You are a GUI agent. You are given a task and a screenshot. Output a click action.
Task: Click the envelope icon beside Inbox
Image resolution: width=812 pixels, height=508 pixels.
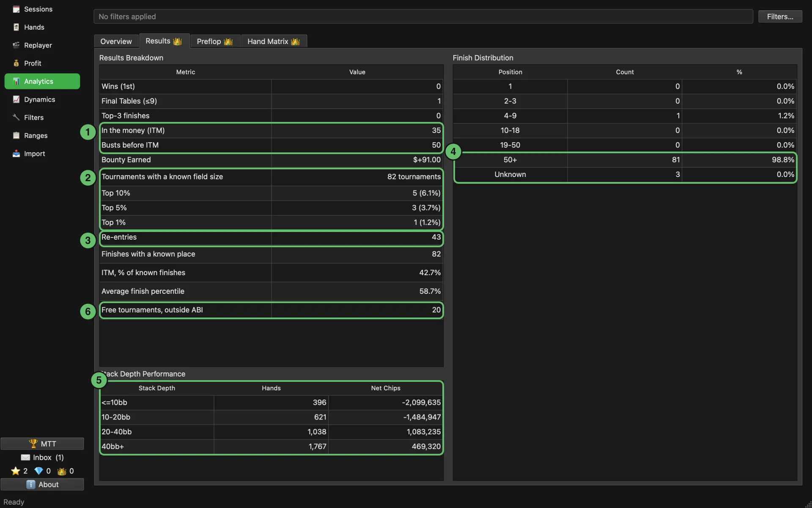tap(25, 458)
